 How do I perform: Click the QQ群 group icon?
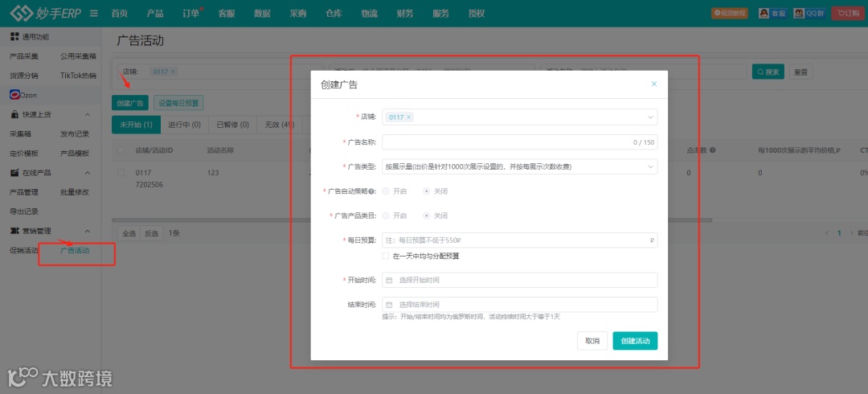pos(798,13)
